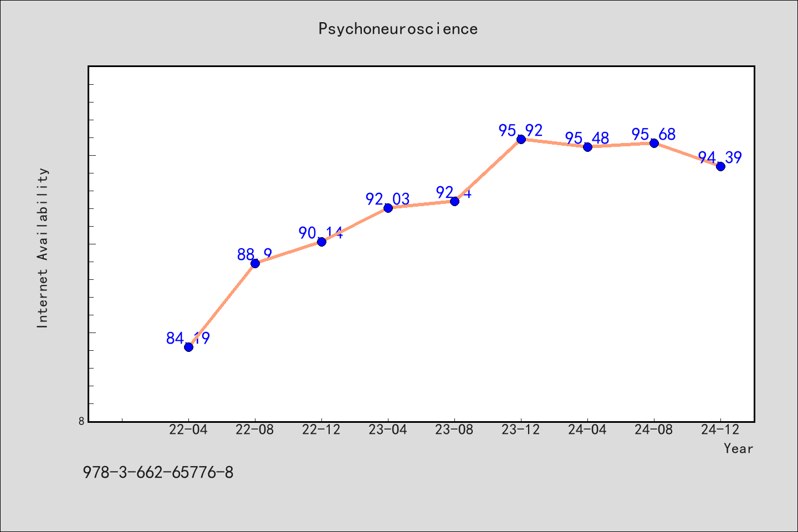Click the data point labeled 92.03
The width and height of the screenshot is (798, 532).
tap(388, 208)
